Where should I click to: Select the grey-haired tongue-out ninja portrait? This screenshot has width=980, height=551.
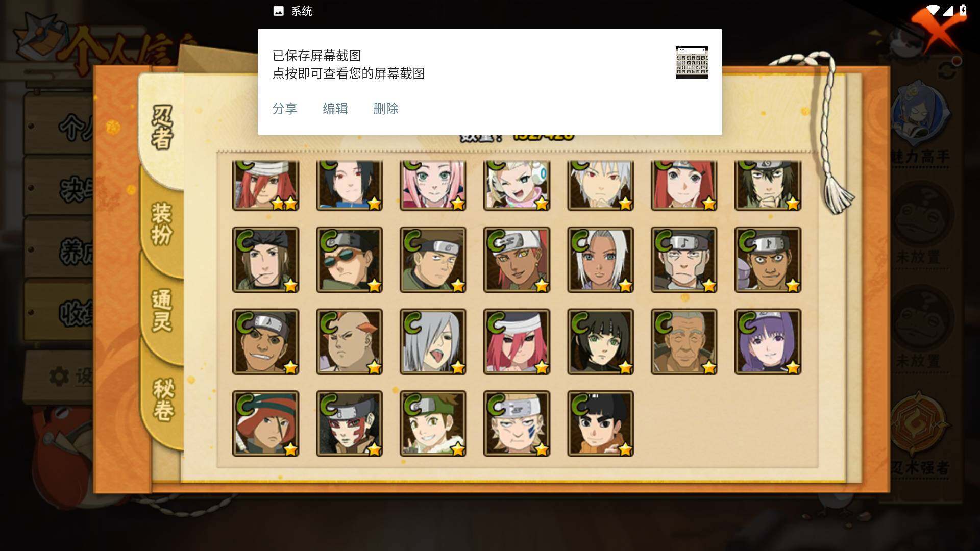[433, 342]
